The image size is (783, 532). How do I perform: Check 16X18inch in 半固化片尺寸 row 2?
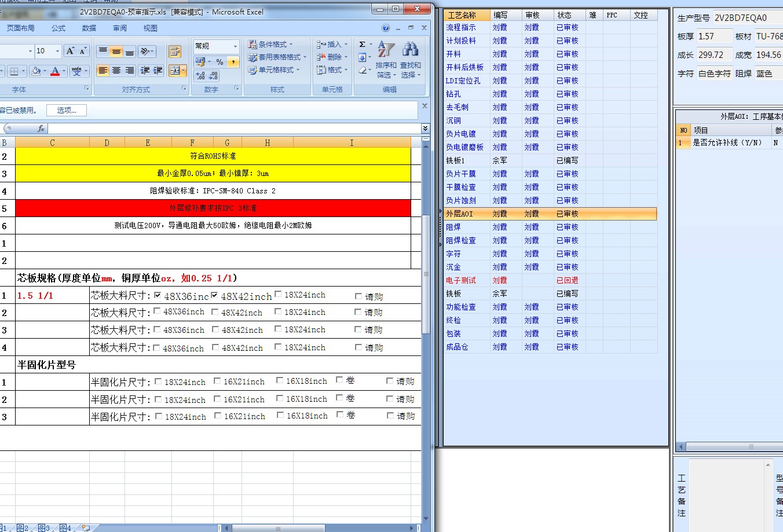click(x=280, y=398)
